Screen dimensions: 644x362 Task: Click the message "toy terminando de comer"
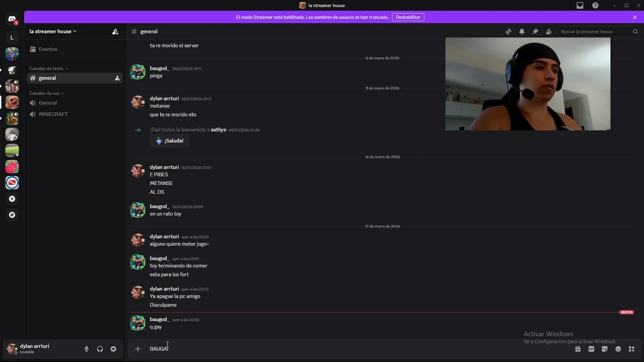point(179,265)
